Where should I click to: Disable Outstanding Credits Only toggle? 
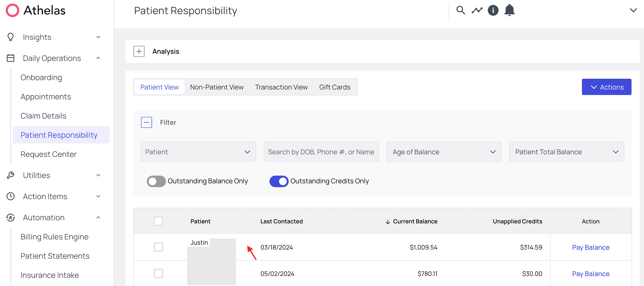click(x=279, y=181)
